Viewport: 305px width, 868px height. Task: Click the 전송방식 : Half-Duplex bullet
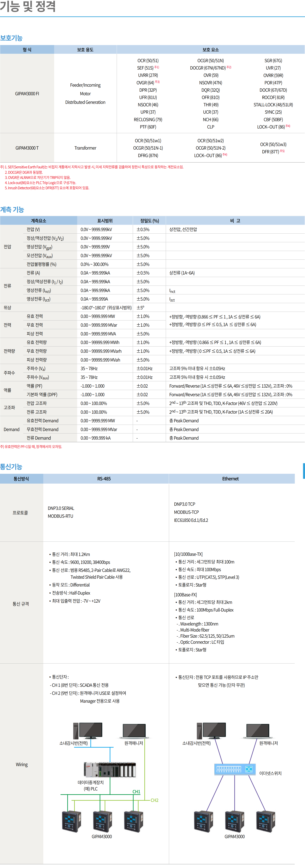(x=70, y=593)
